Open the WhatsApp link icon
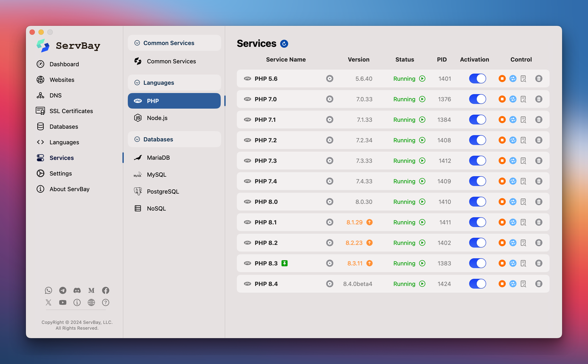588x364 pixels. point(49,290)
